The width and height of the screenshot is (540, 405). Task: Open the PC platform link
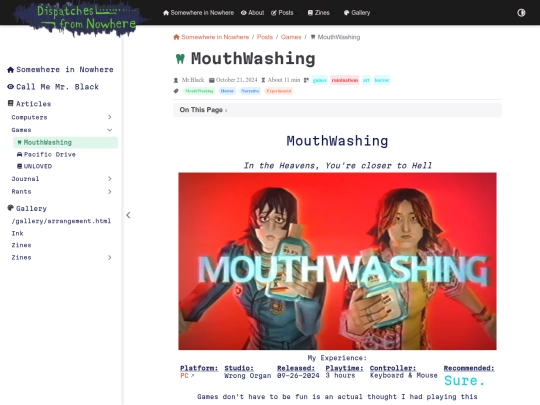pos(187,376)
